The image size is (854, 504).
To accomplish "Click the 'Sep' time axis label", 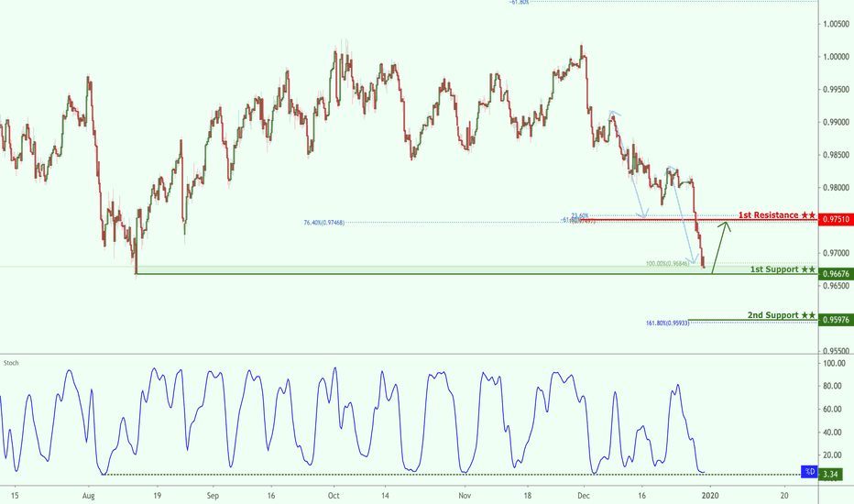I will coord(213,496).
